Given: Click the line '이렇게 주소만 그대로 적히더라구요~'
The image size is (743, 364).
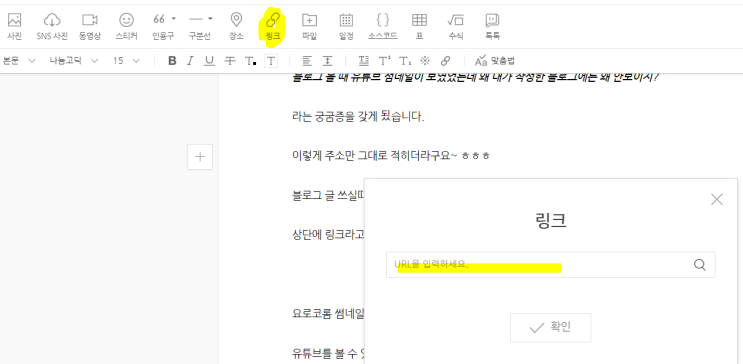Looking at the screenshot, I should tap(374, 155).
